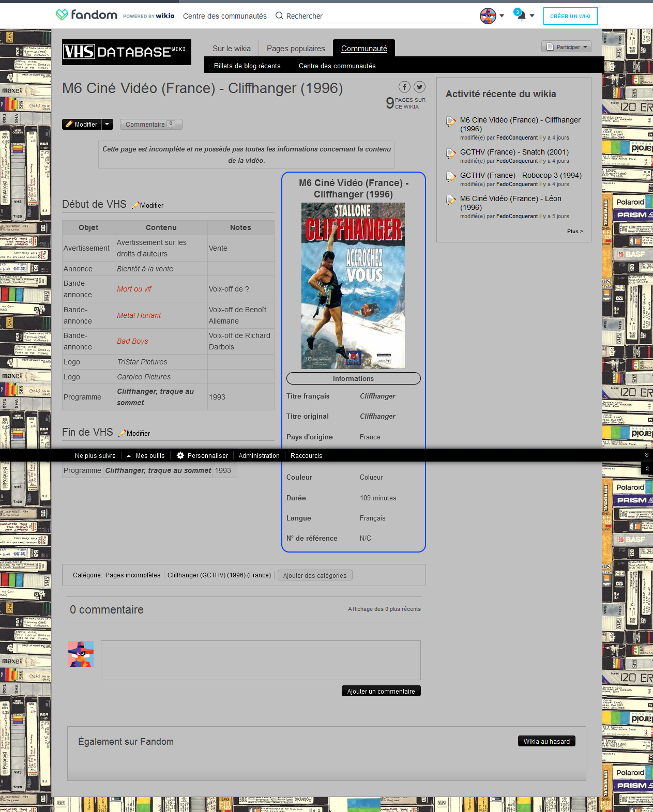Click the Wikia au hasard button

pyautogui.click(x=546, y=741)
